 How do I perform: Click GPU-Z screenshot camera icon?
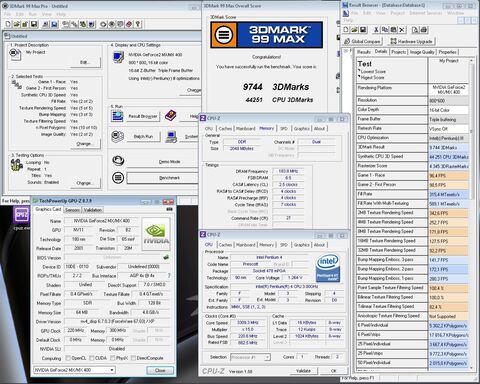coord(169,209)
